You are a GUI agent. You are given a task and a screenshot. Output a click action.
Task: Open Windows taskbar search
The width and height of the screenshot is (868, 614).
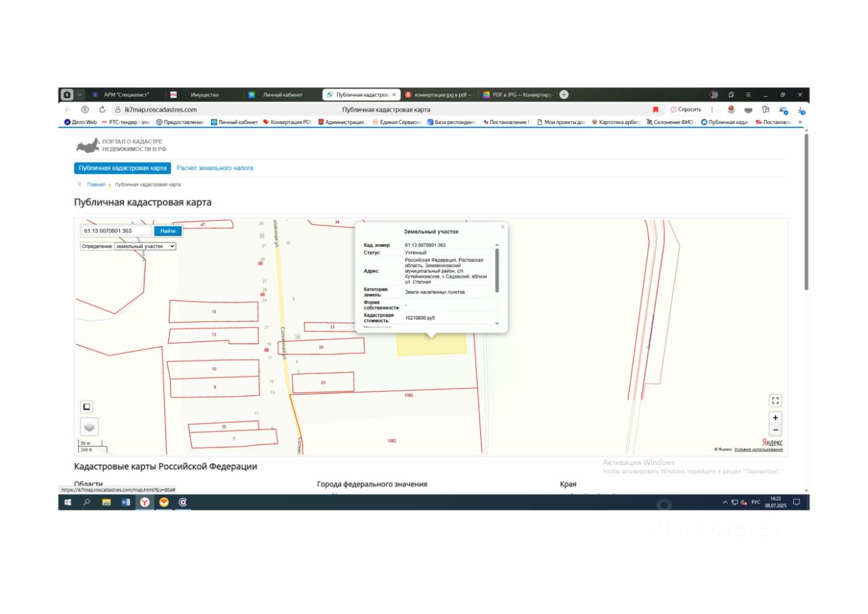click(x=87, y=502)
